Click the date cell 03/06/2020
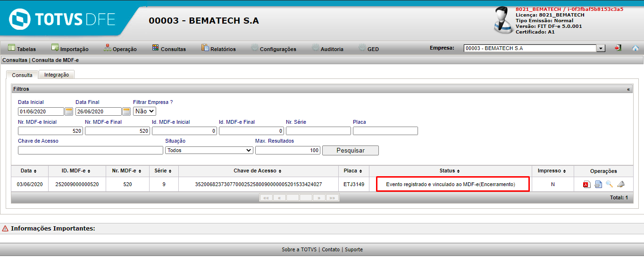 tap(30, 184)
